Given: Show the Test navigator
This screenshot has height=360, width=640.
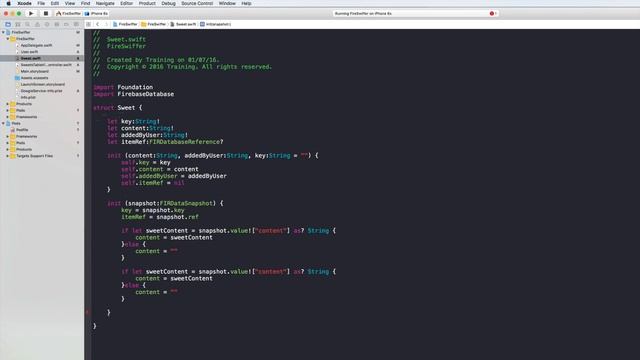Looking at the screenshot, I should 47,24.
